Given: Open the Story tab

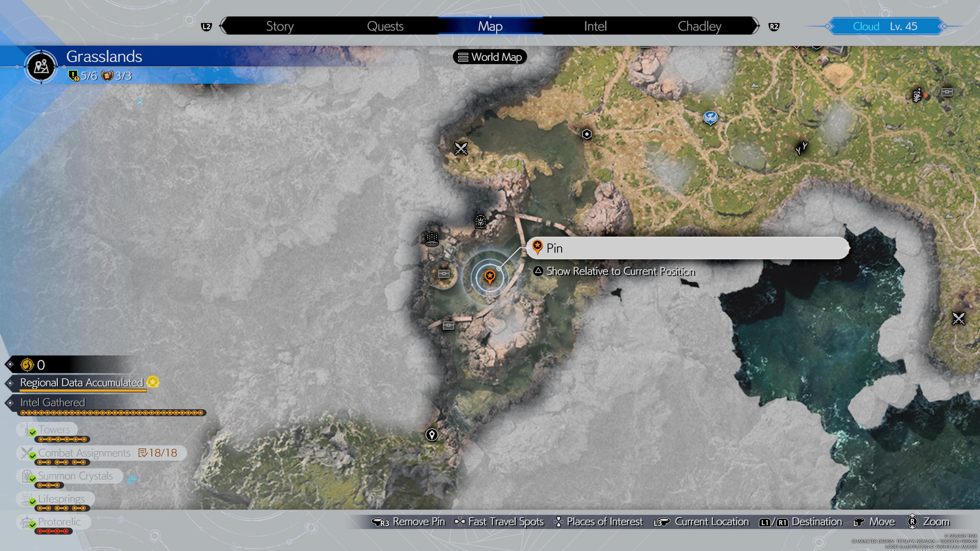Looking at the screenshot, I should pos(280,26).
